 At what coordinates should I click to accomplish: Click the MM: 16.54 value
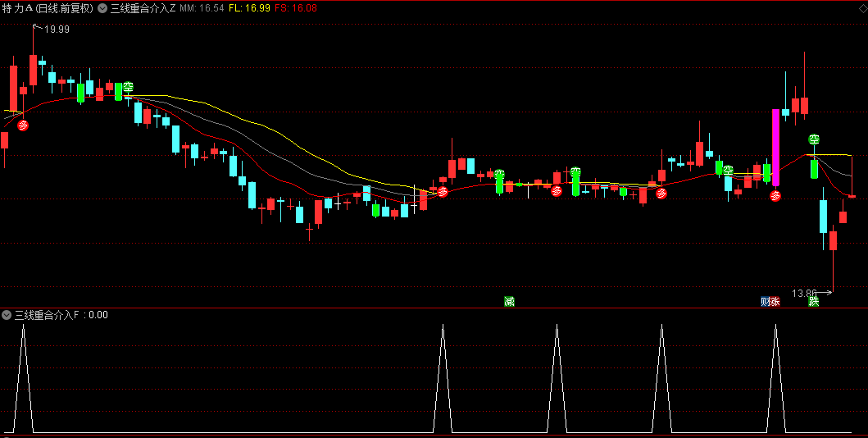click(x=202, y=8)
